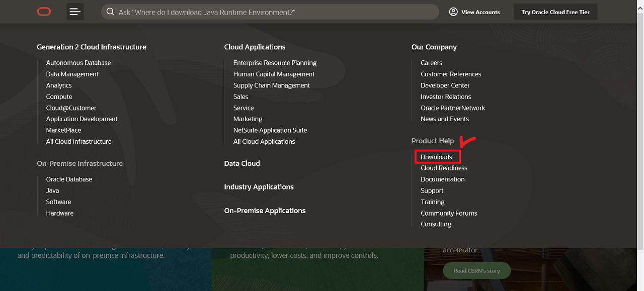
Task: Open Data Management link
Action: pos(72,74)
